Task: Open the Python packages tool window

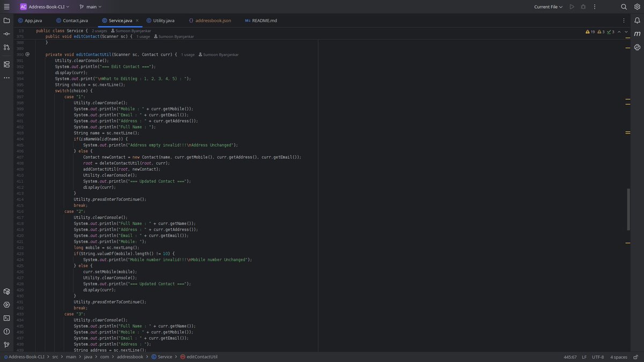Action: click(637, 47)
